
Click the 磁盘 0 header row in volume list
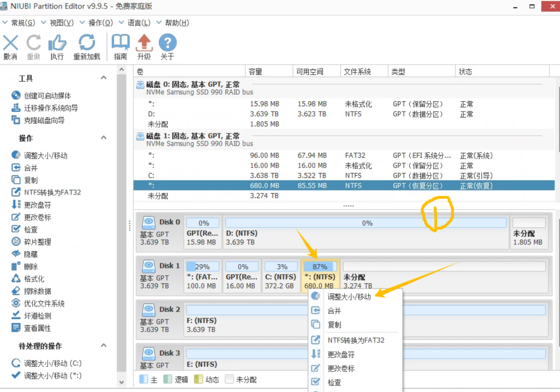tap(344, 88)
